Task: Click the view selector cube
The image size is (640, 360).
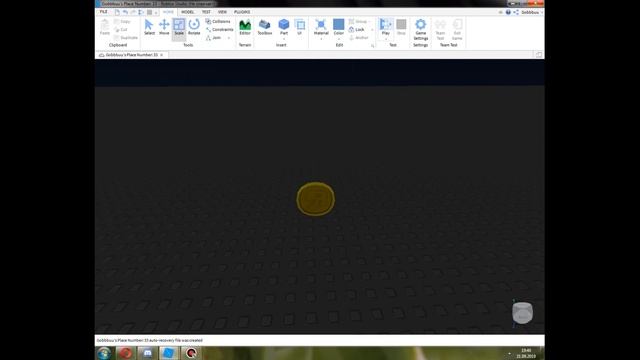Action: pyautogui.click(x=522, y=313)
